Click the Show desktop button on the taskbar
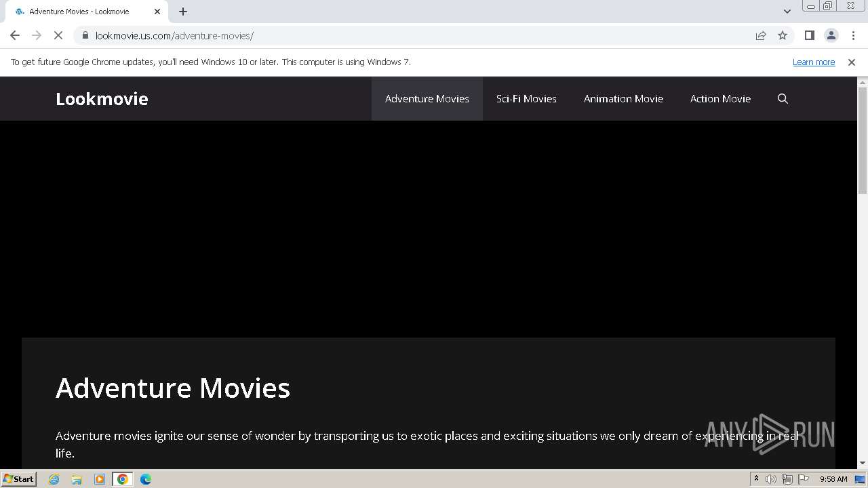The width and height of the screenshot is (868, 488). [860, 479]
